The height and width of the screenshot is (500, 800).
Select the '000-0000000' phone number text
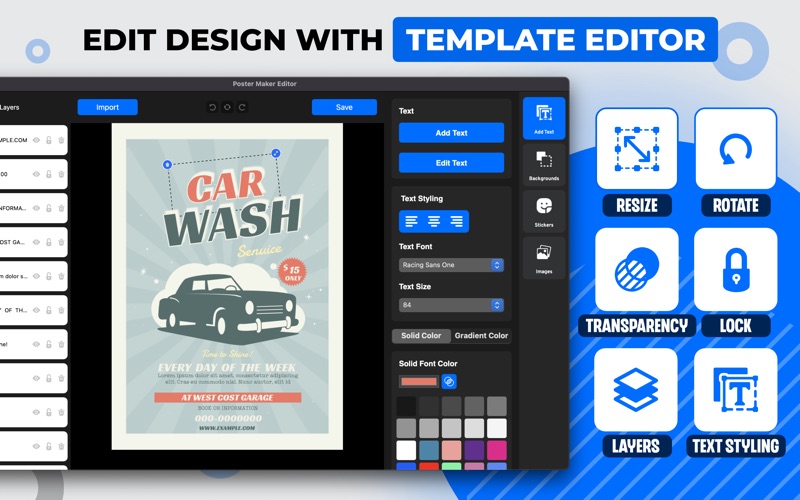click(x=228, y=418)
